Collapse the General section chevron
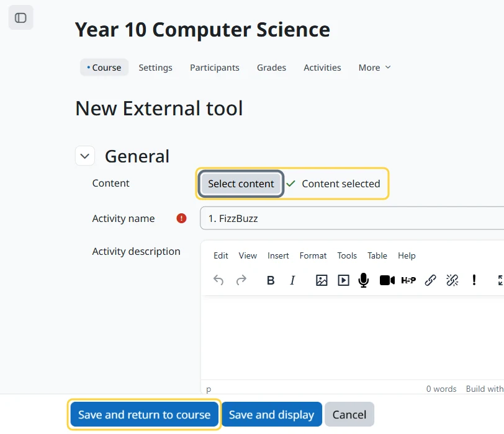Viewport: 504px width, 434px height. (85, 156)
